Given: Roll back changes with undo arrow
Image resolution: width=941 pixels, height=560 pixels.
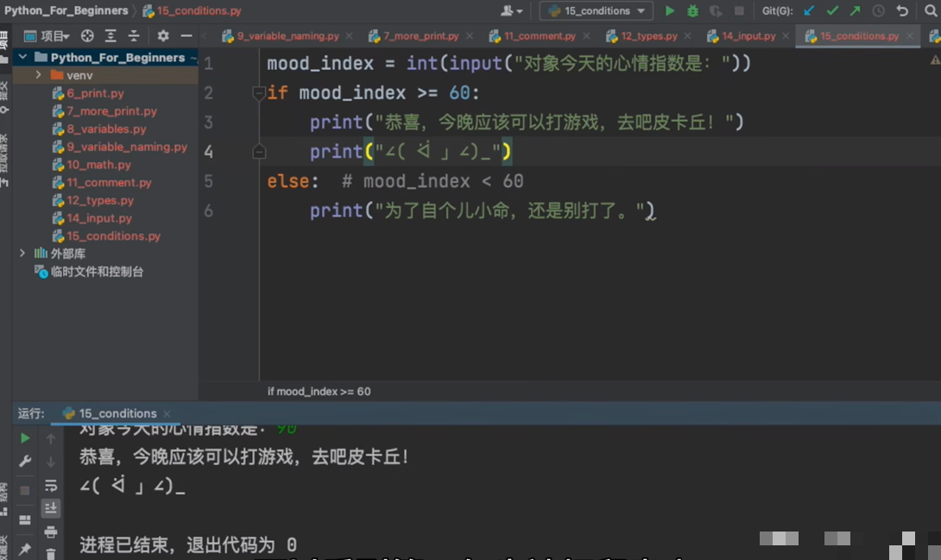Looking at the screenshot, I should point(902,11).
